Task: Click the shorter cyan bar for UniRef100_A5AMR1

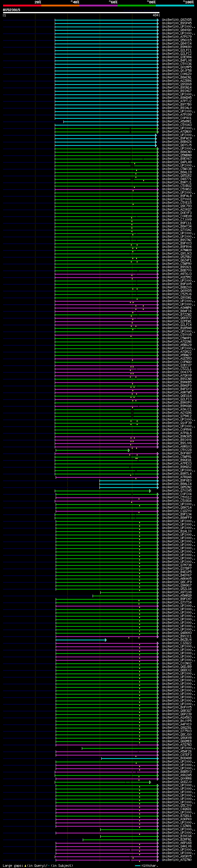Action: [x=111, y=122]
